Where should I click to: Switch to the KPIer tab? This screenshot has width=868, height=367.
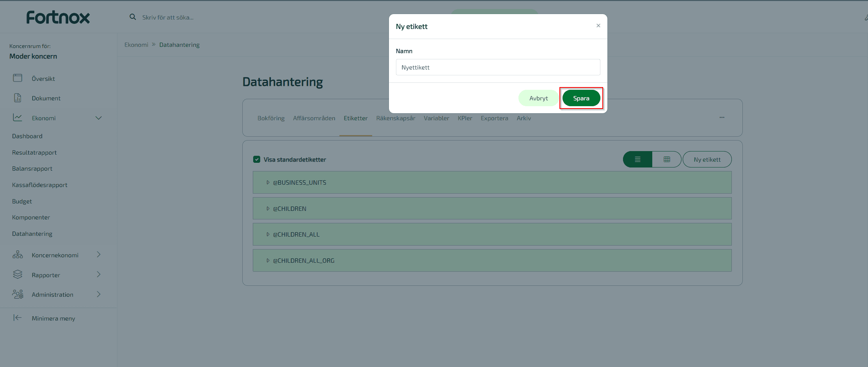[465, 118]
